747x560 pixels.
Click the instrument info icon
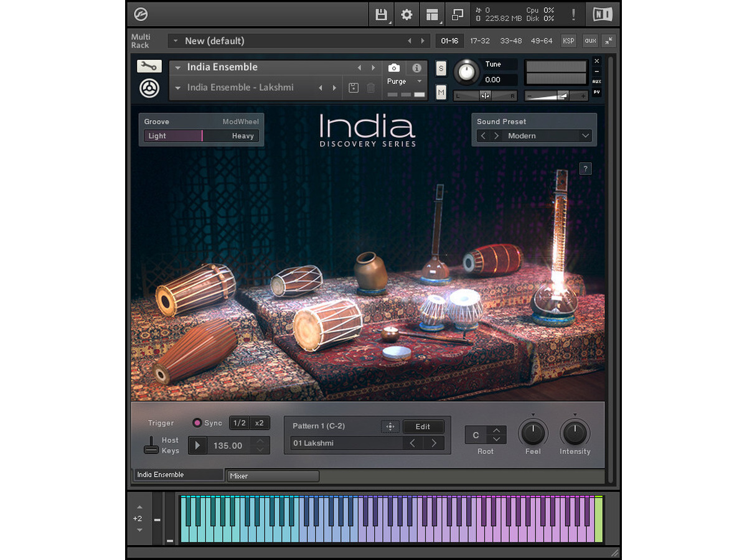(416, 68)
